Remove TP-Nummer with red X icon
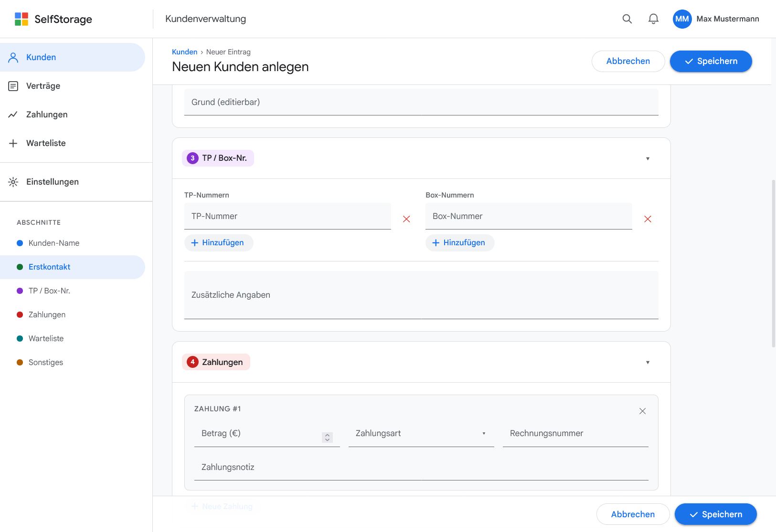 pyautogui.click(x=406, y=219)
